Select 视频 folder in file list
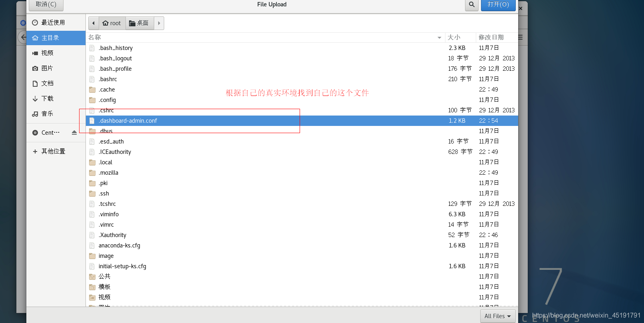This screenshot has height=323, width=644. (x=302, y=297)
